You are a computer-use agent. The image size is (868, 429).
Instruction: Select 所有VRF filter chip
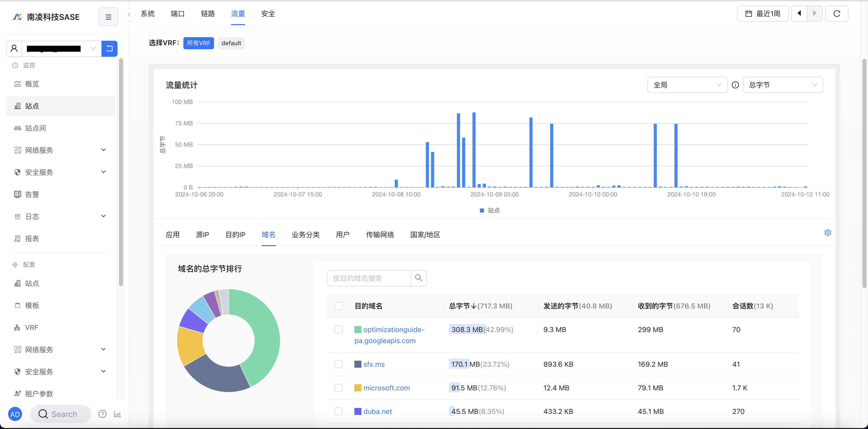click(x=198, y=43)
